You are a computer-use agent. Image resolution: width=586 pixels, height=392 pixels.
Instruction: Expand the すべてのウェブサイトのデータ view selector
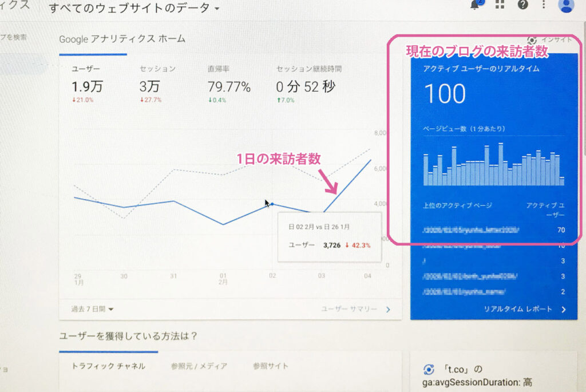(134, 8)
